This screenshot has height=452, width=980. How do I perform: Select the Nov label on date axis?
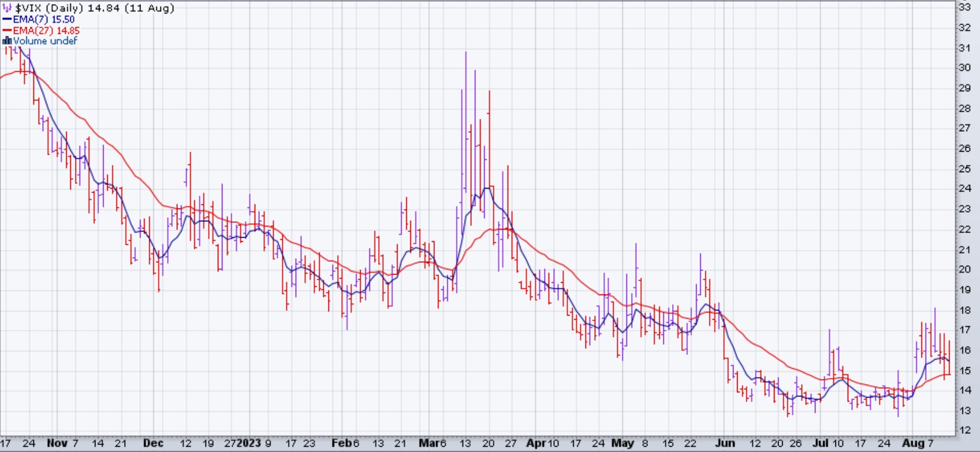click(x=57, y=443)
